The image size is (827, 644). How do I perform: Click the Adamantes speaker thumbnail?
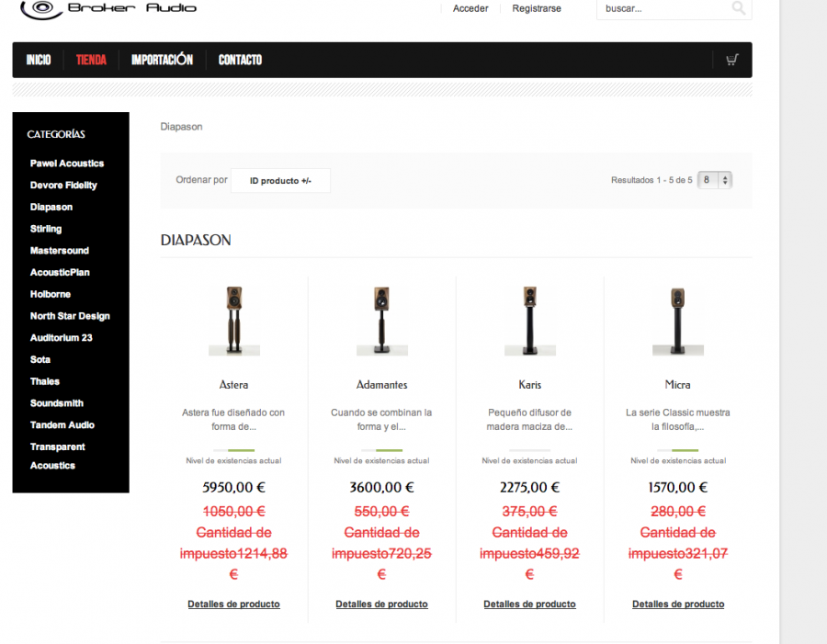pos(382,321)
